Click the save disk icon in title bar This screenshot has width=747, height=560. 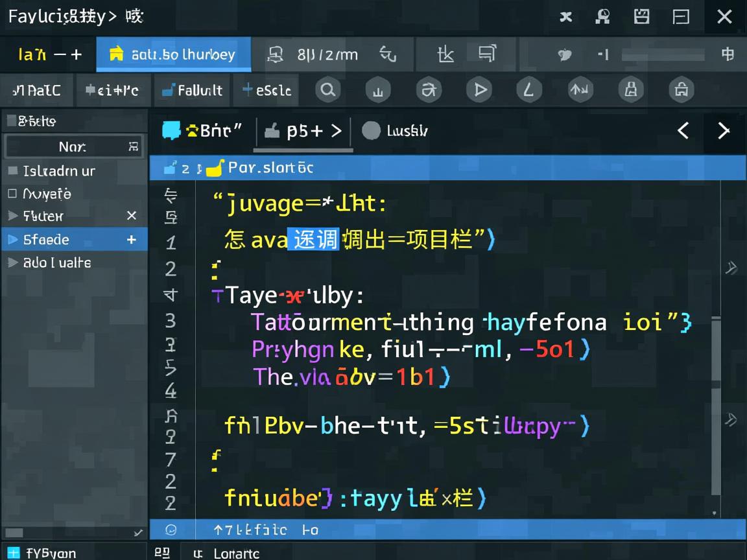click(641, 17)
